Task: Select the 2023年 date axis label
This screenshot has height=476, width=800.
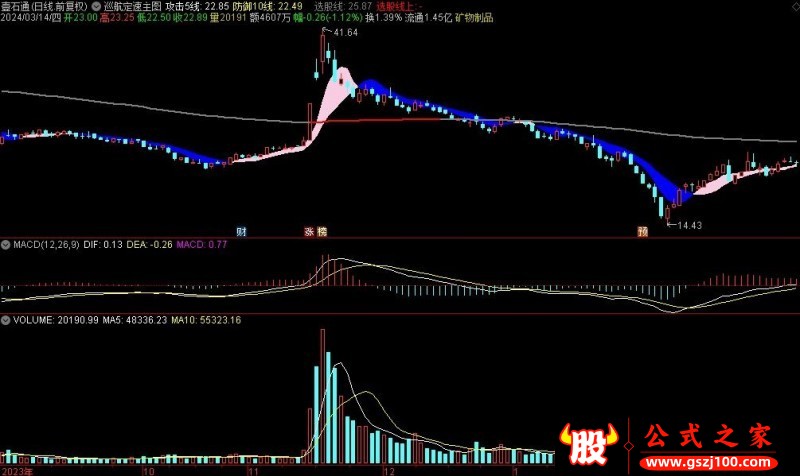Action: 18,469
